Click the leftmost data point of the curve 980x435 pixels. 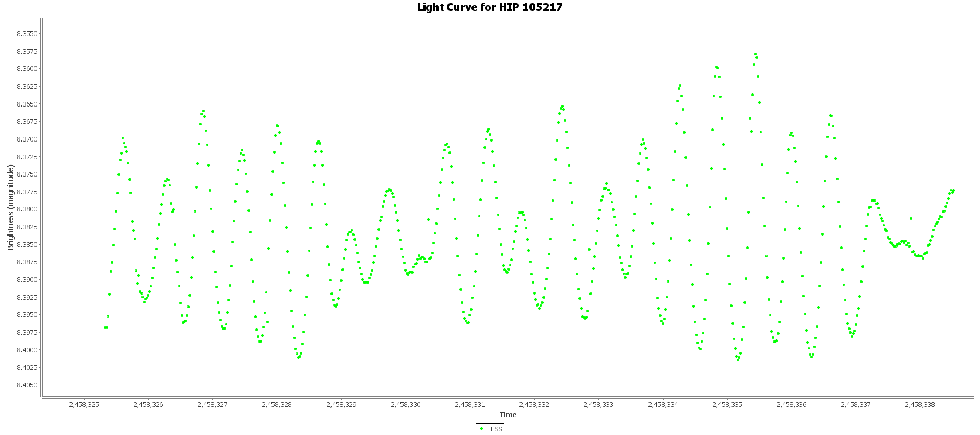point(105,327)
